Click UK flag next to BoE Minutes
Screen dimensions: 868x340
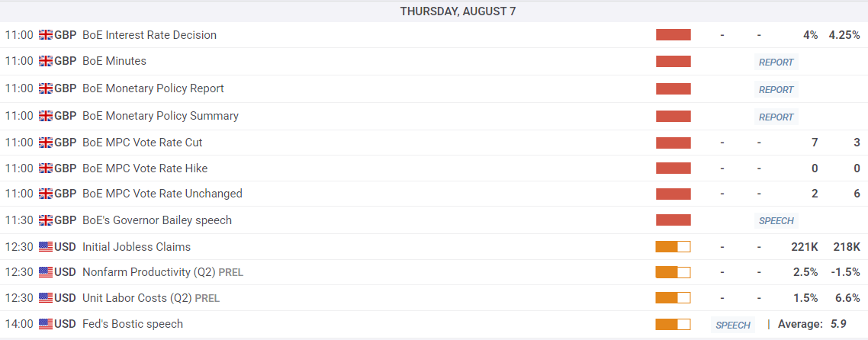point(45,61)
